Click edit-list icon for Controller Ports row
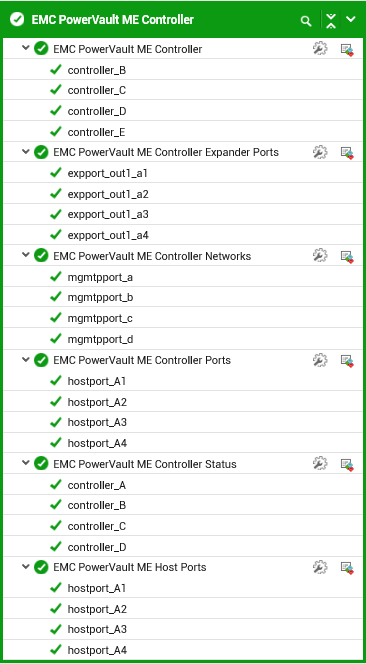The width and height of the screenshot is (366, 664). (347, 360)
